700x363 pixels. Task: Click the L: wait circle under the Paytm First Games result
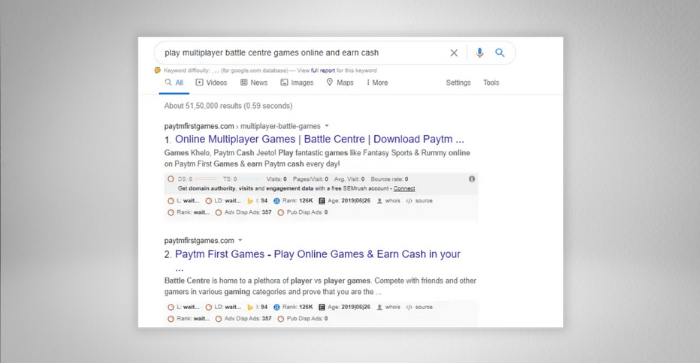171,307
